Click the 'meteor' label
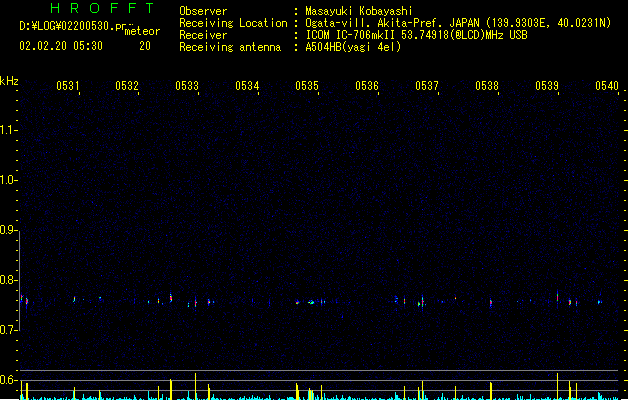 point(142,31)
